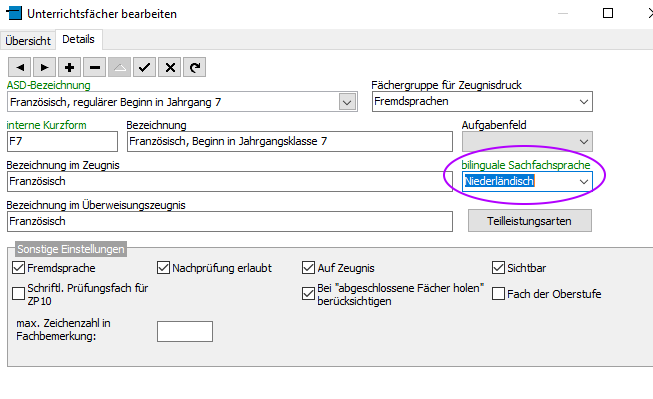Open the ASD-Bezeichnung dropdown
The image size is (653, 399).
click(x=347, y=102)
